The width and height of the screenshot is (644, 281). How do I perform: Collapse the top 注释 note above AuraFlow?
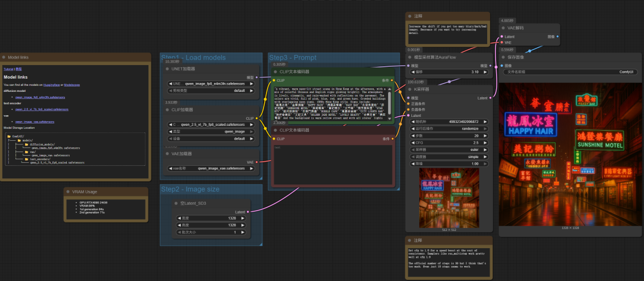coord(410,16)
